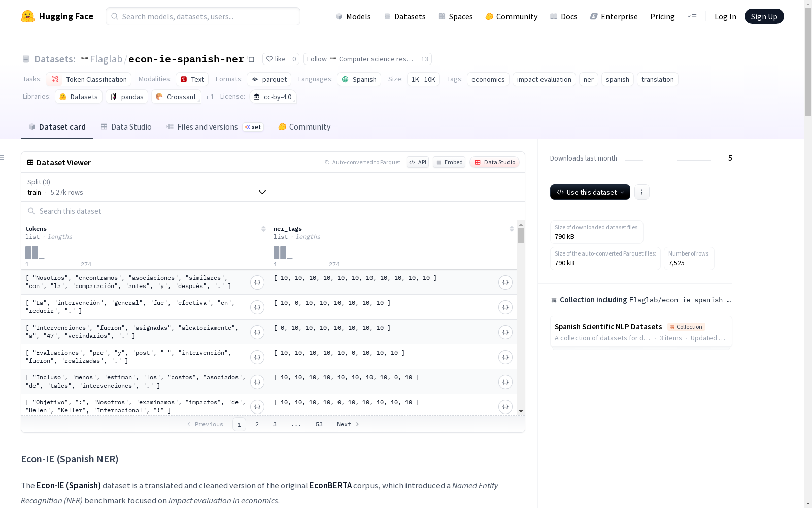
Task: Switch to the Data Studio tab
Action: coord(126,127)
